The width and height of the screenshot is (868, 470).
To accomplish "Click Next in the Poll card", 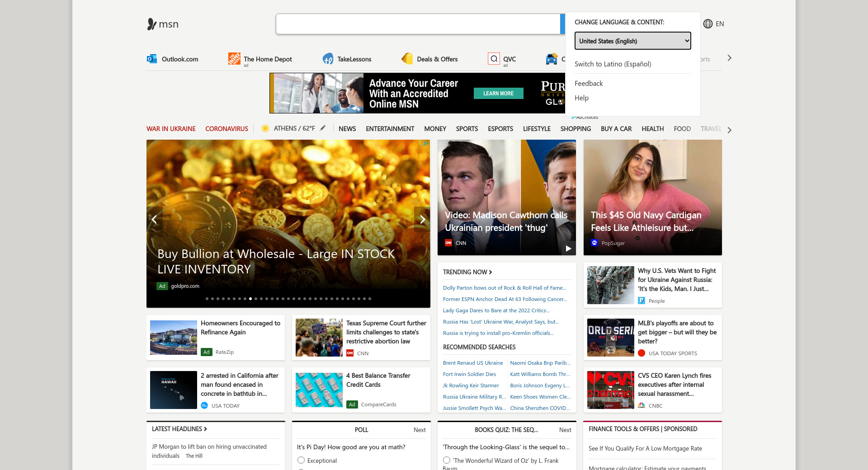I will [420, 430].
